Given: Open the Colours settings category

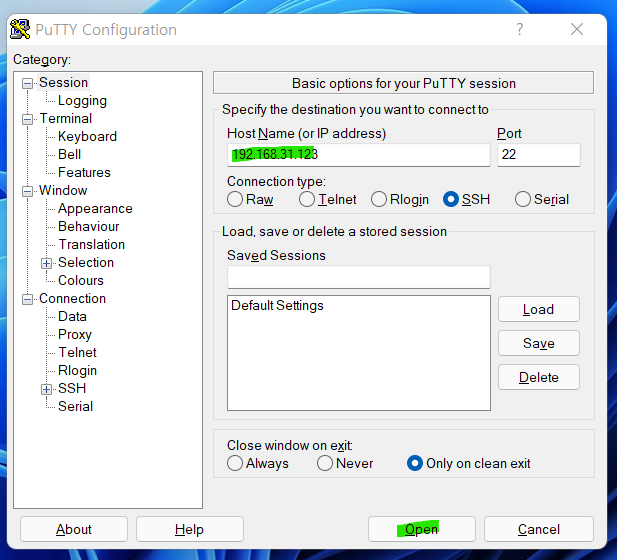Looking at the screenshot, I should [x=81, y=280].
